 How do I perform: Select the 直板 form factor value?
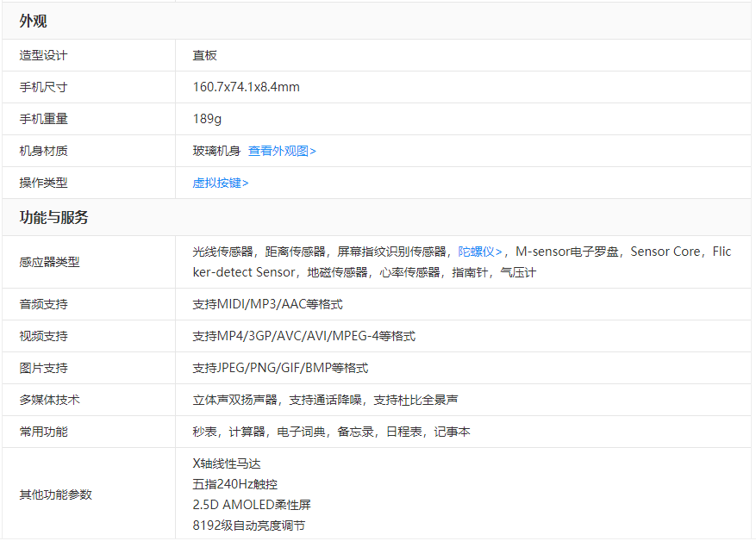pyautogui.click(x=201, y=54)
